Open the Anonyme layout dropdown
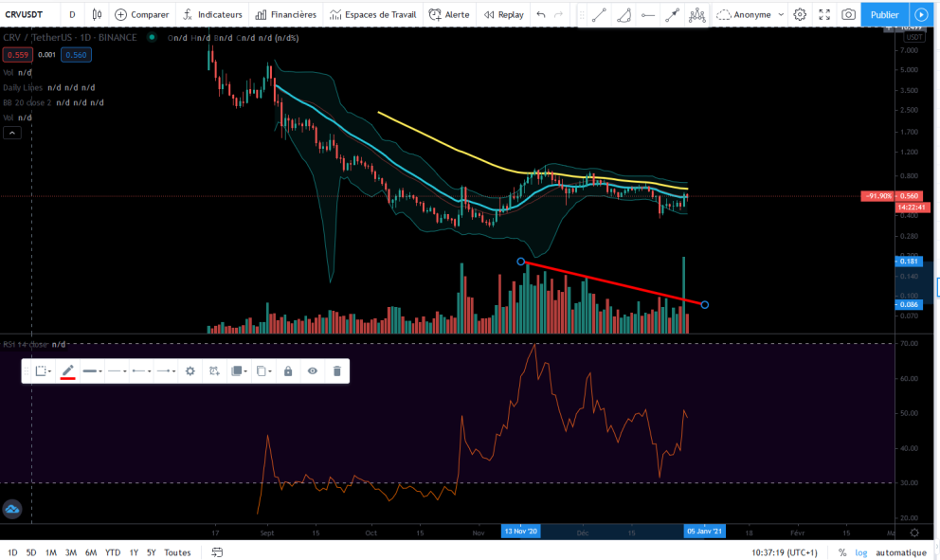This screenshot has height=560, width=940. click(x=750, y=14)
